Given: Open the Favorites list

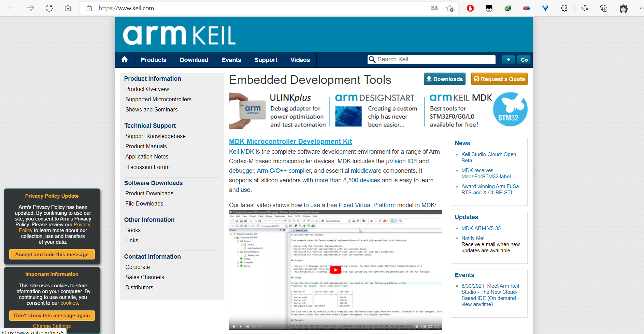Looking at the screenshot, I should tap(585, 8).
